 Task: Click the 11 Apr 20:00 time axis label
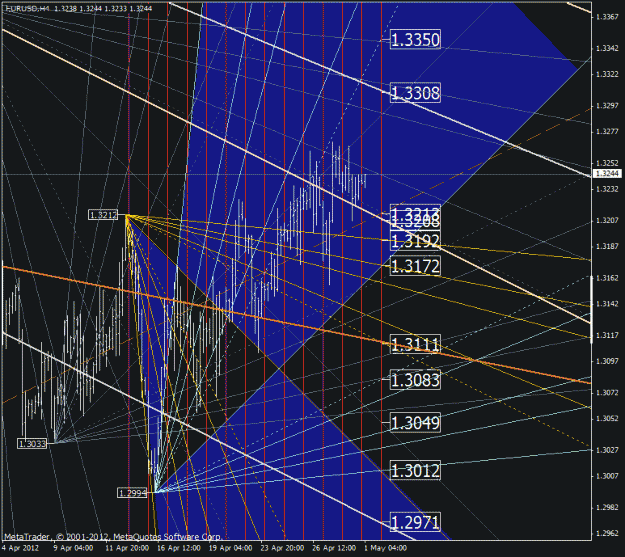point(127,548)
